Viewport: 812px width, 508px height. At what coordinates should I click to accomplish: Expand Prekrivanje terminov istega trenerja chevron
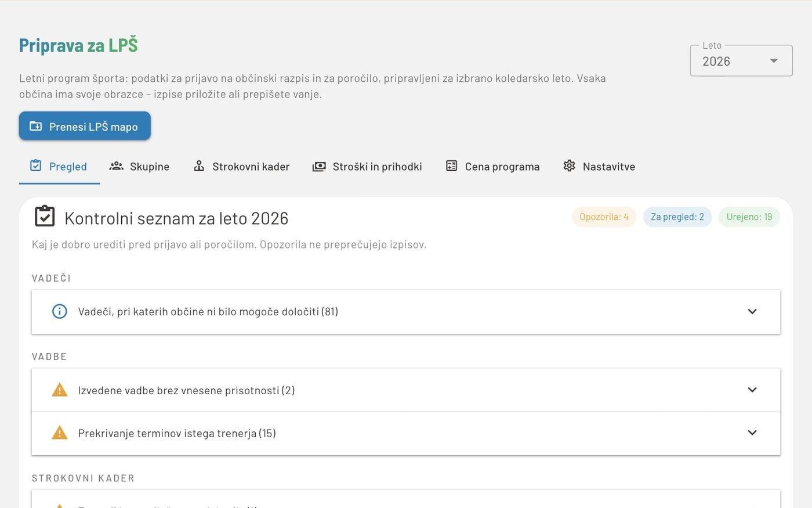pyautogui.click(x=752, y=433)
